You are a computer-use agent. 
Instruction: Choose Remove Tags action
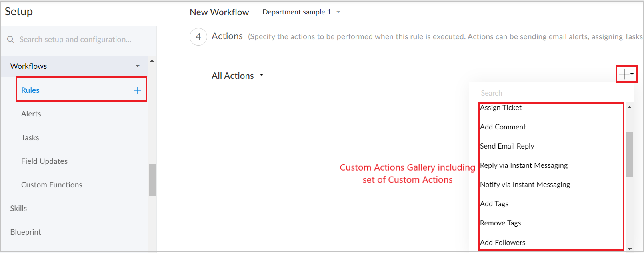[500, 223]
